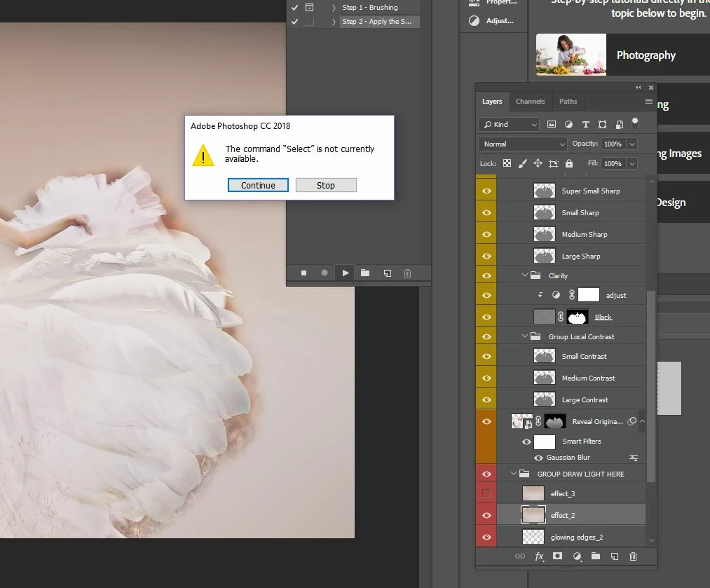Switch to the Channels tab

531,102
